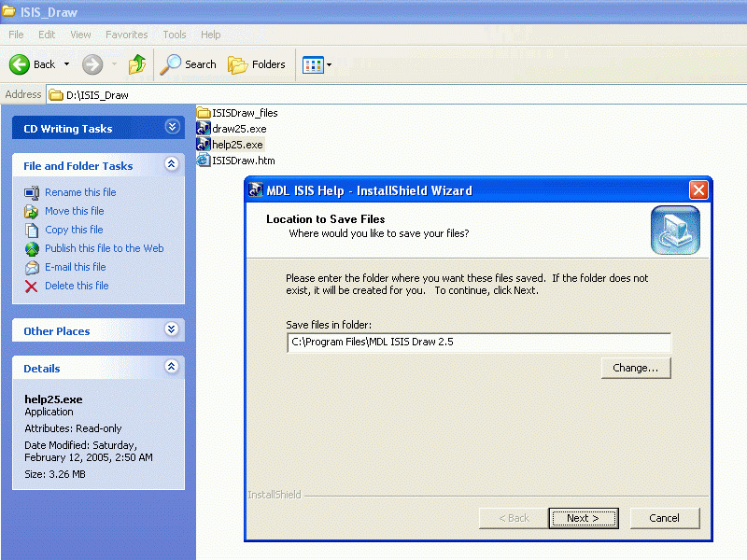Click the green Back arrow icon
The height and width of the screenshot is (560, 747).
(x=20, y=64)
